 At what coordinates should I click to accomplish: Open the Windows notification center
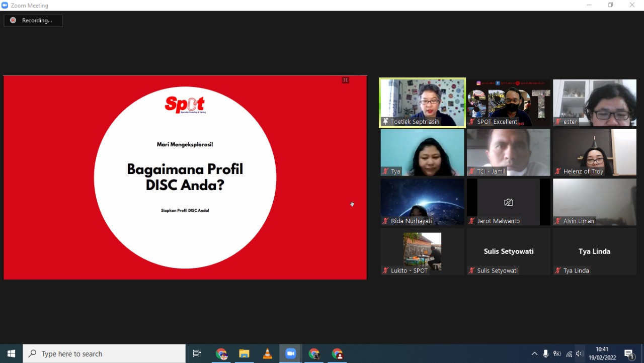629,353
